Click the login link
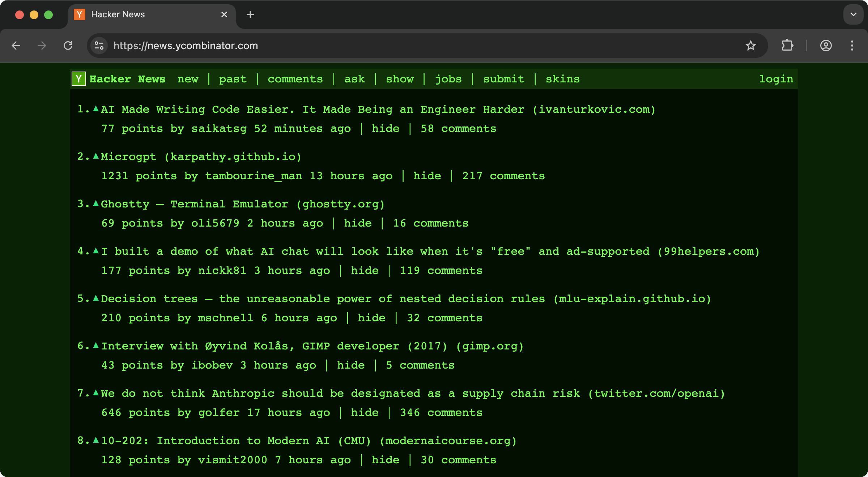Screen dimensions: 868x477 point(776,79)
